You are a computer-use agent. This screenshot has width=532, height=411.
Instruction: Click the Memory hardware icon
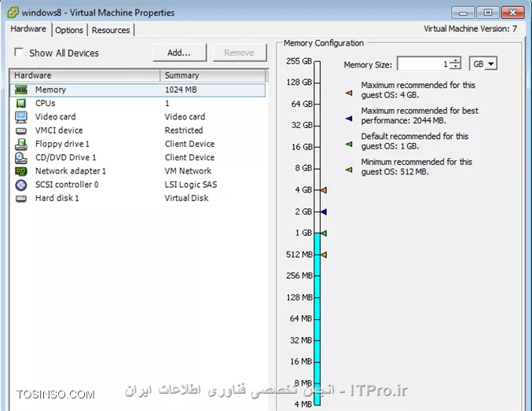pyautogui.click(x=21, y=90)
